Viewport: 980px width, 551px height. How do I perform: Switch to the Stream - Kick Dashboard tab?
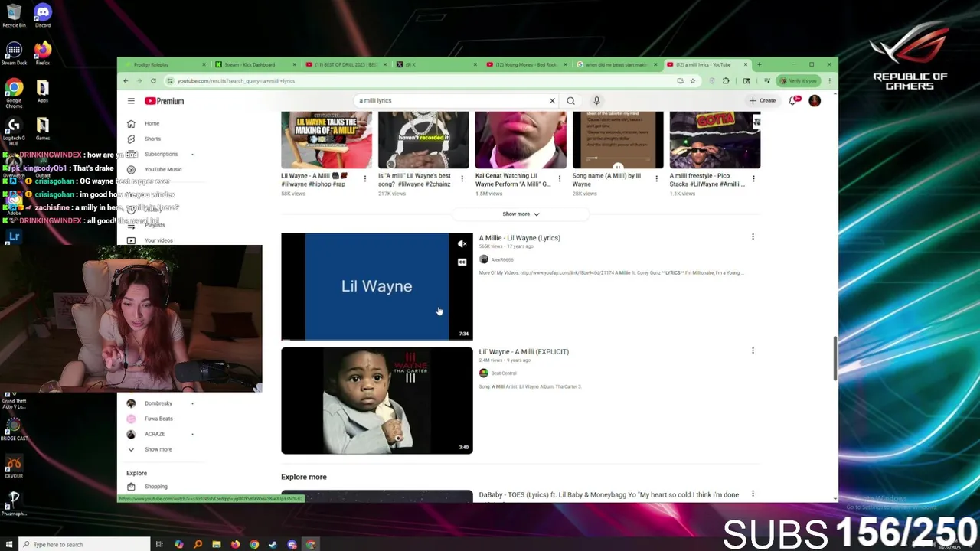click(x=256, y=64)
